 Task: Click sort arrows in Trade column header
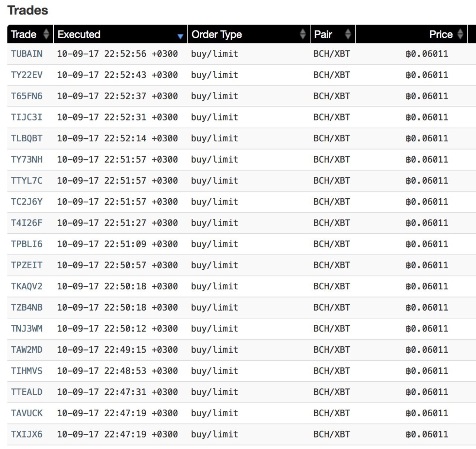(x=46, y=34)
